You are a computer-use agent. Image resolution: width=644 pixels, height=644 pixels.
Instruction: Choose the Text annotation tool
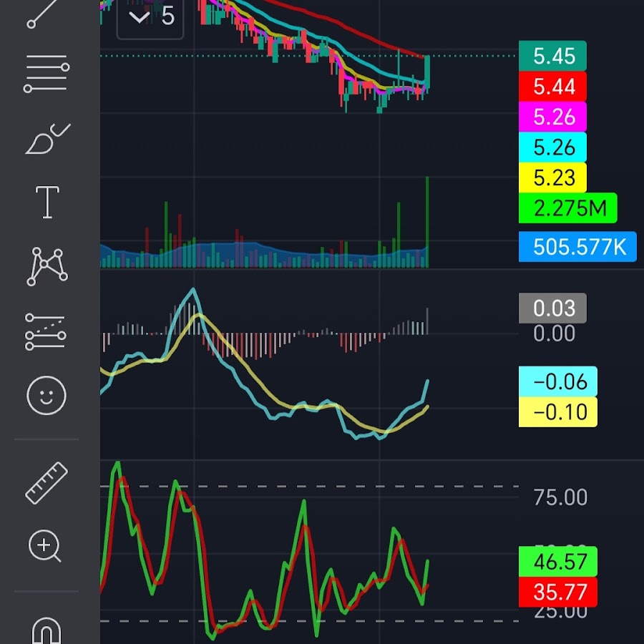(47, 202)
